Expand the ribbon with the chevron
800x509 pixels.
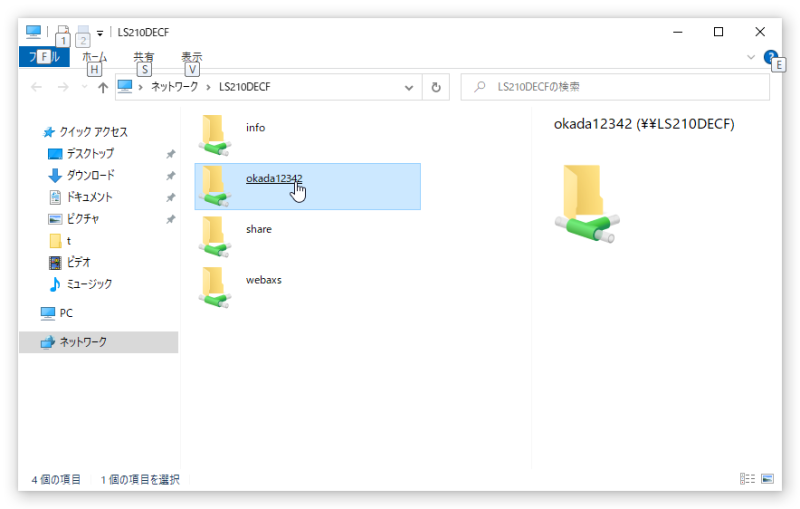751,57
